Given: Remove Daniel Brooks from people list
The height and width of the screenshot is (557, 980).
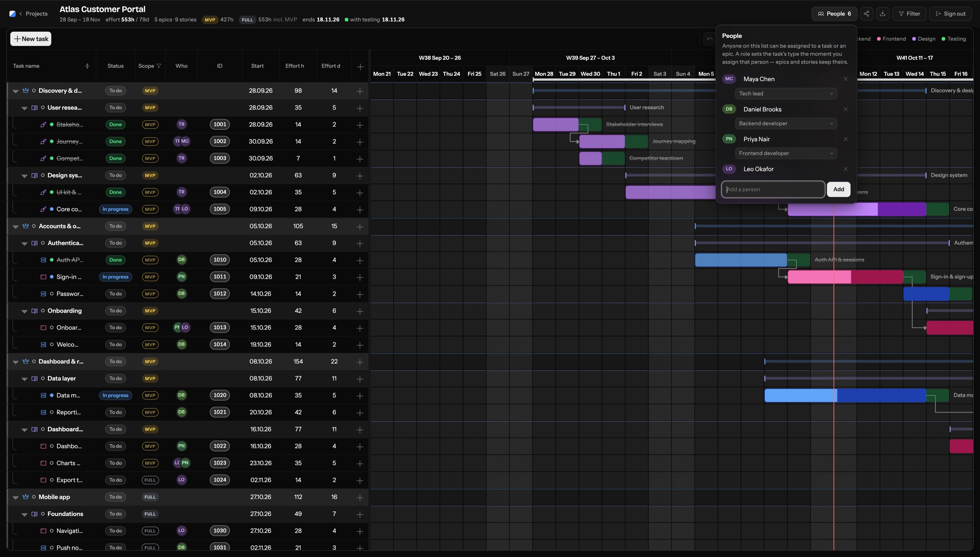Looking at the screenshot, I should tap(846, 109).
